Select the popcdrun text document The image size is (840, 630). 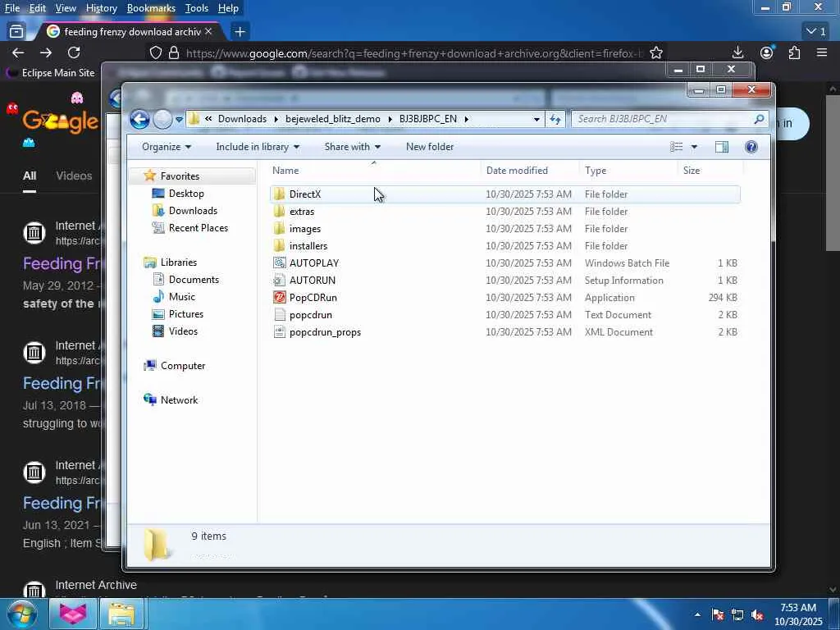(311, 314)
